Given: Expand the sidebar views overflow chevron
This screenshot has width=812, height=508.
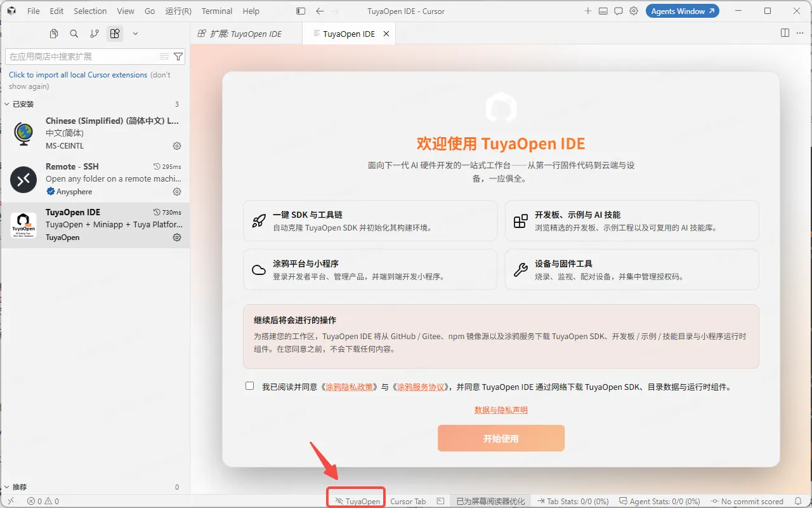Looking at the screenshot, I should point(135,34).
